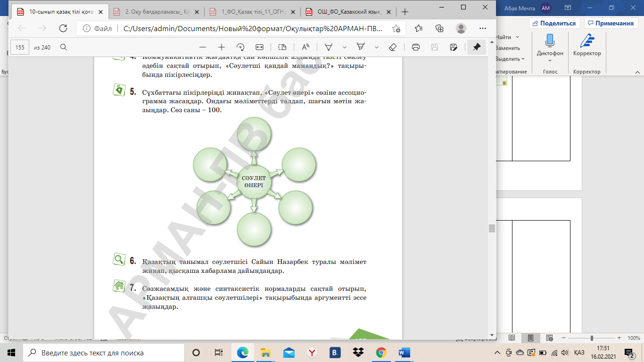Screen dimensions: 644x362
Task: Open the Edge Favorites list
Action: 419,28
